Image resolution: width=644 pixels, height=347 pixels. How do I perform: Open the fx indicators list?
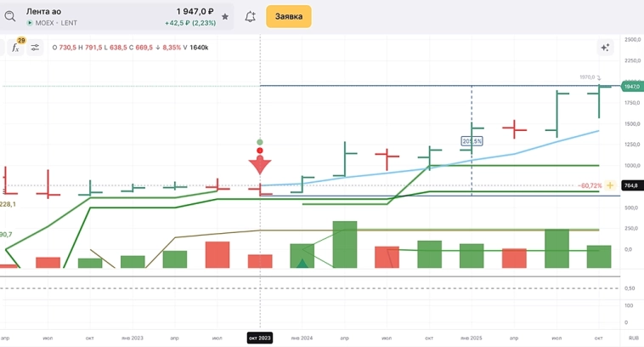click(x=14, y=48)
